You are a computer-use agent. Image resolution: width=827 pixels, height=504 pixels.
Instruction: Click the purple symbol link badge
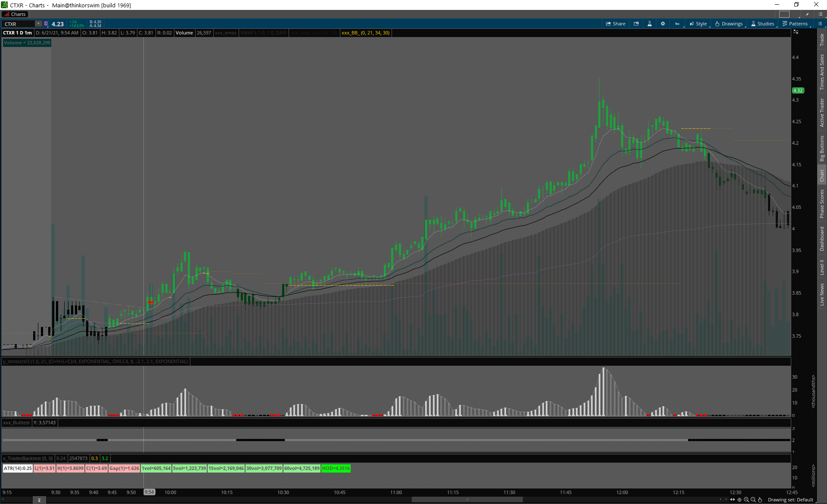click(x=46, y=24)
